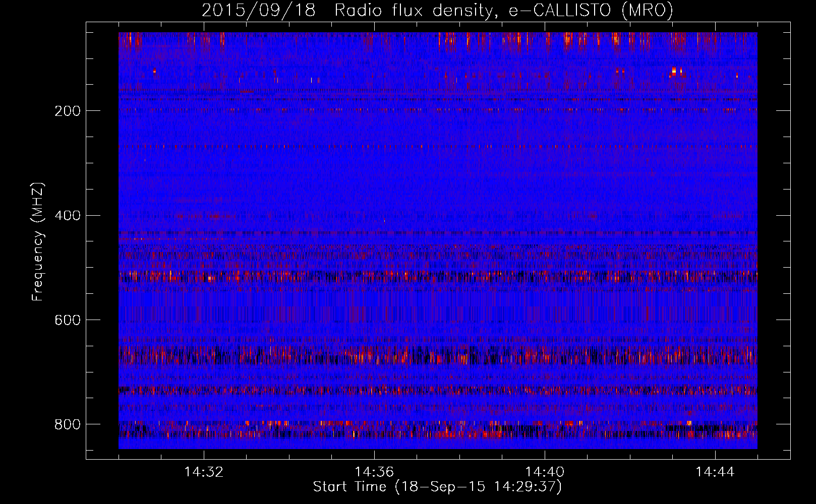Click the 14:40 time tick label
The height and width of the screenshot is (504, 816).
pyautogui.click(x=545, y=472)
